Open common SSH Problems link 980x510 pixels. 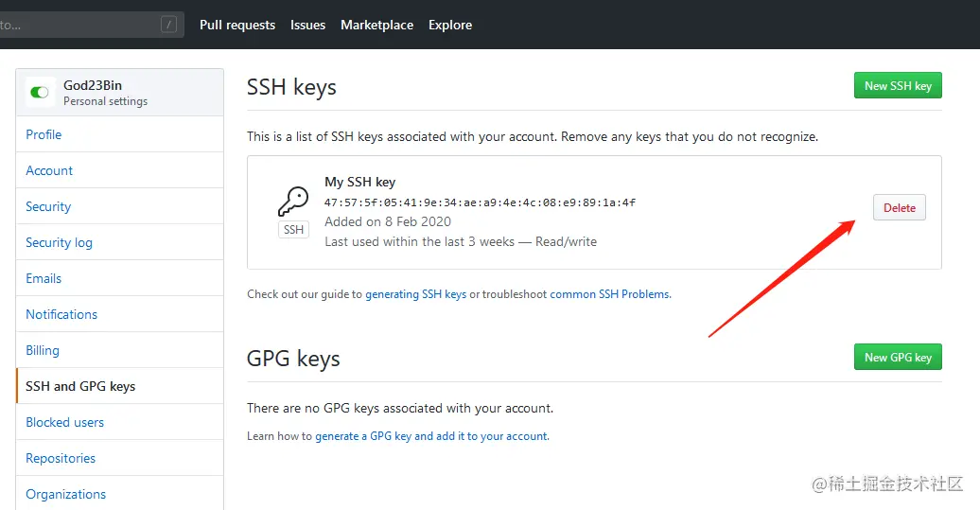tap(610, 294)
